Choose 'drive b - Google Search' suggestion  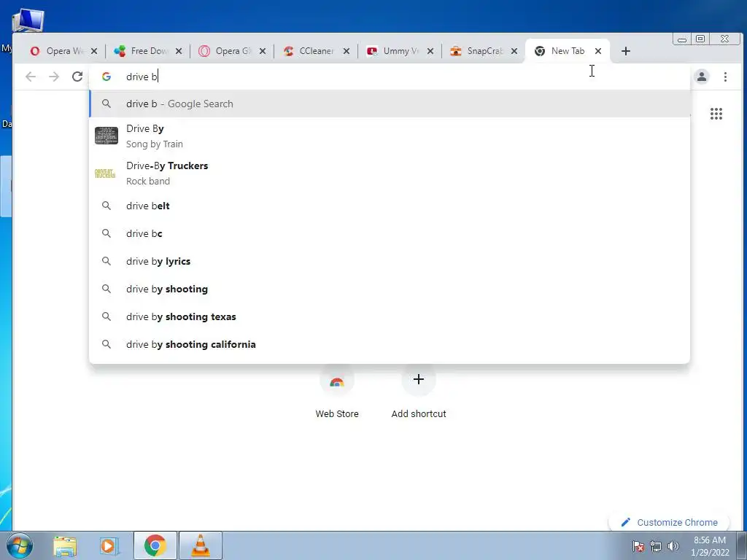point(390,104)
